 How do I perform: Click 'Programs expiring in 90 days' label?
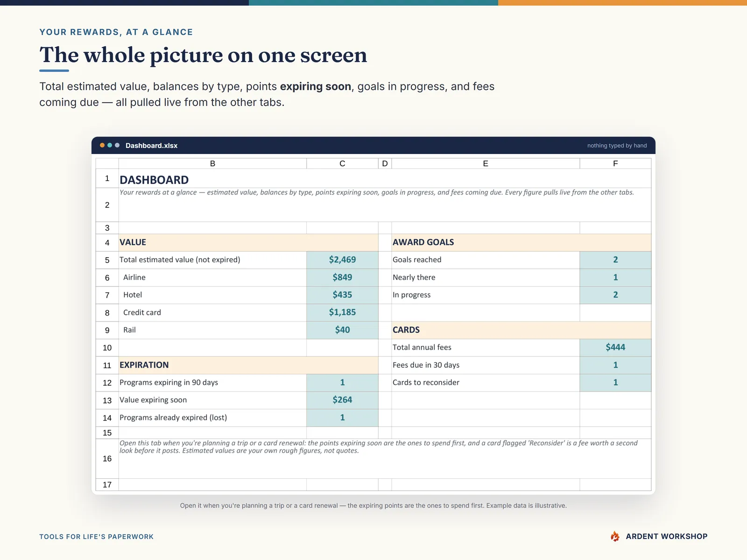click(x=169, y=383)
